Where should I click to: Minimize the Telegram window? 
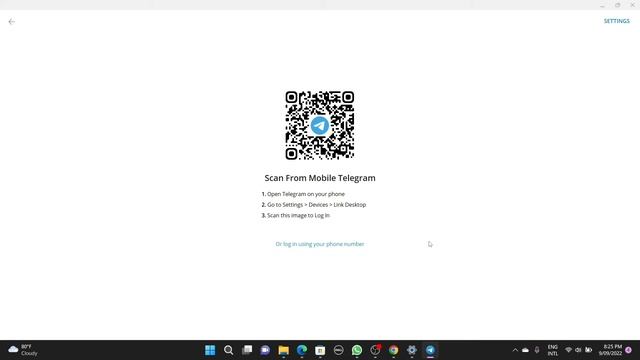[602, 5]
